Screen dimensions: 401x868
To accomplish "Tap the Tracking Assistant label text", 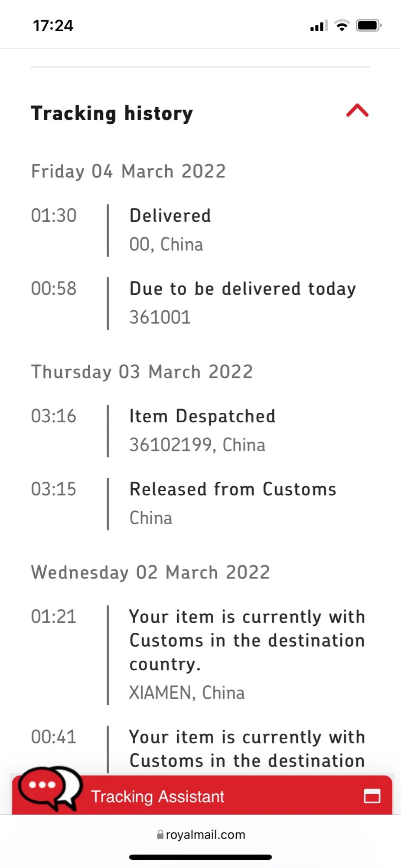I will [x=157, y=796].
